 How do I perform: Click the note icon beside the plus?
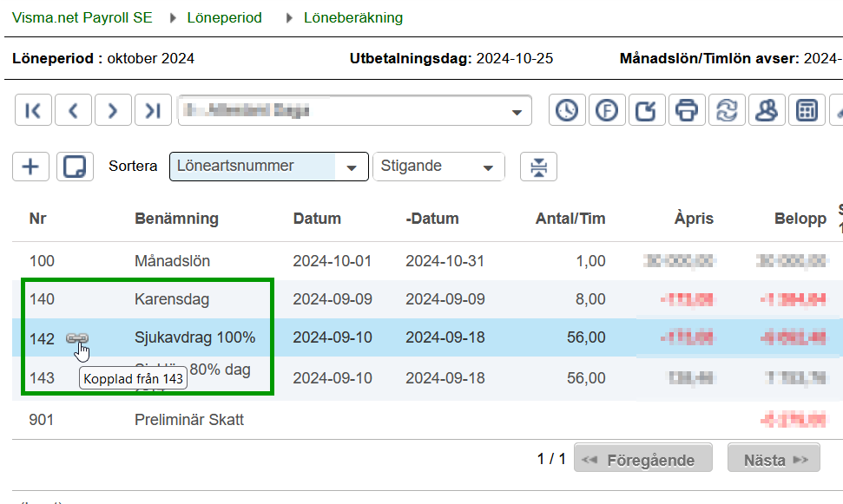75,167
